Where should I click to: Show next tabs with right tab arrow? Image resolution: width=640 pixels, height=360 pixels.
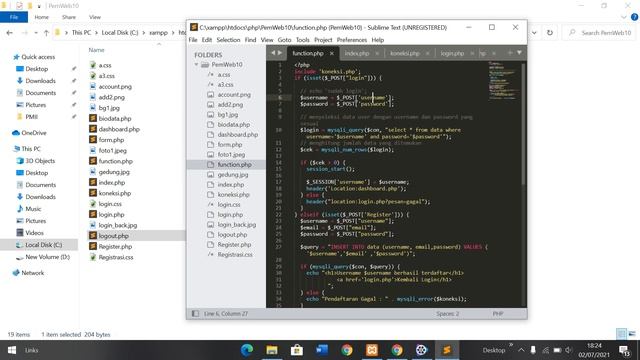pyautogui.click(x=280, y=53)
